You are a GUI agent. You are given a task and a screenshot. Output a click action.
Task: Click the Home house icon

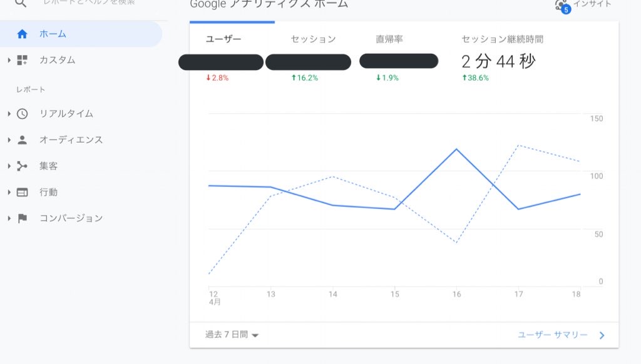click(22, 34)
